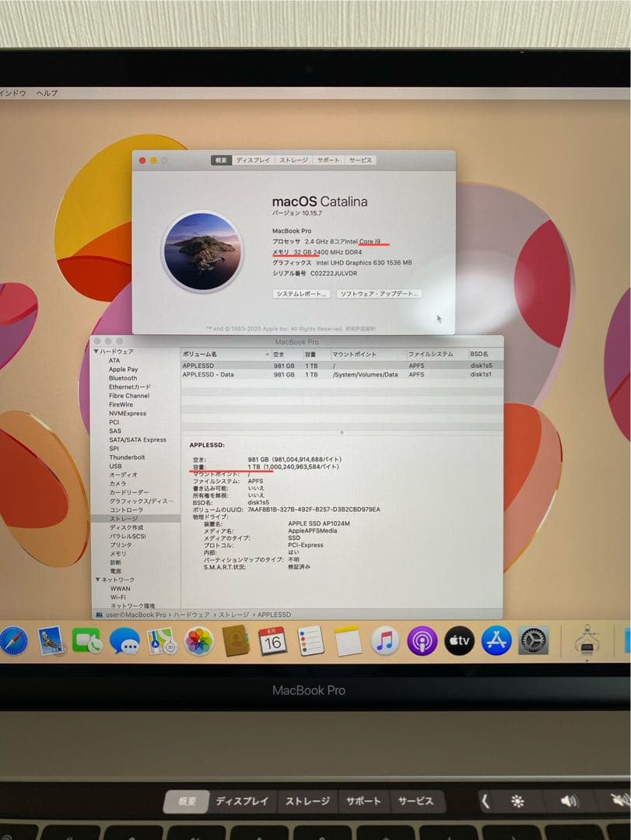Open System Preferences gear in Dock

pos(534,641)
